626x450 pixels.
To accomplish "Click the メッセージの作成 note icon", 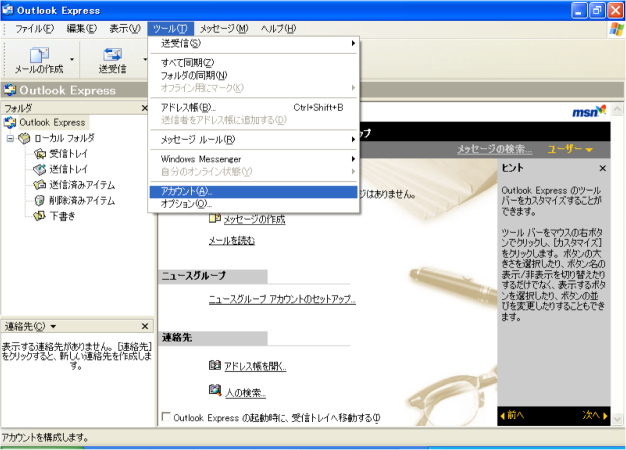I will [215, 218].
